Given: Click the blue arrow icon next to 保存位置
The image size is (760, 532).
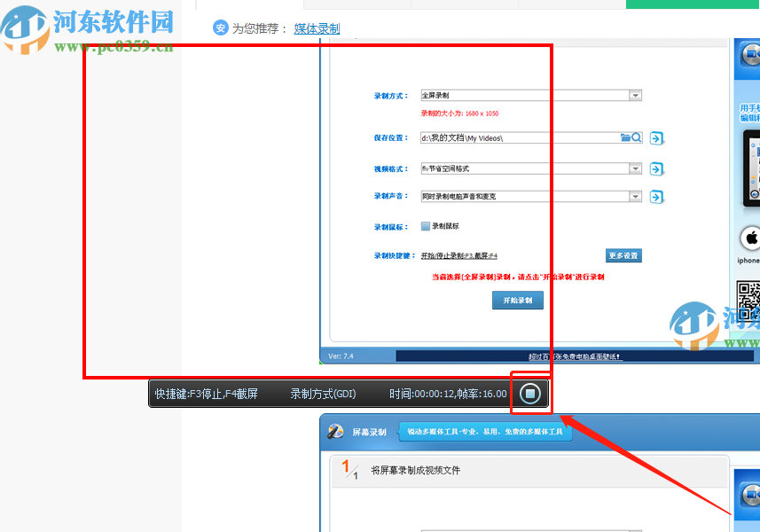Looking at the screenshot, I should coord(656,137).
